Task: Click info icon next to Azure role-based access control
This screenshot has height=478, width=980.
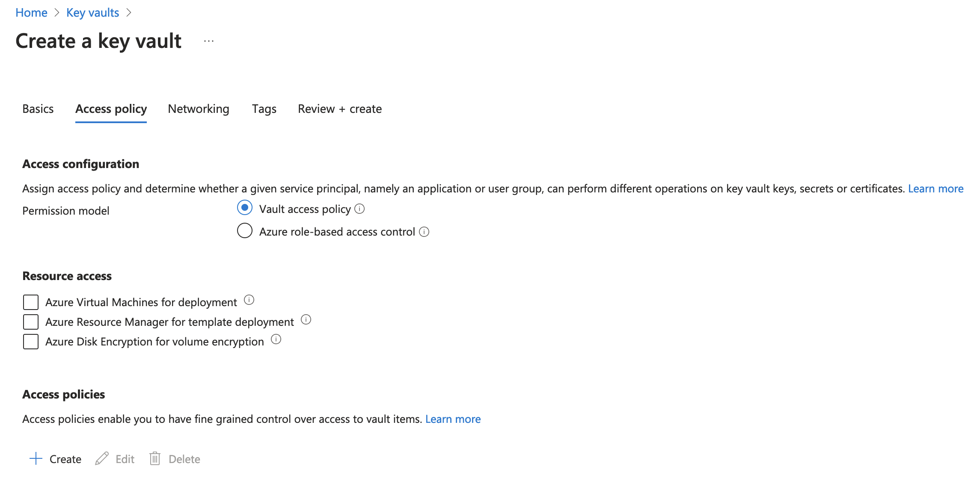Action: [x=424, y=232]
